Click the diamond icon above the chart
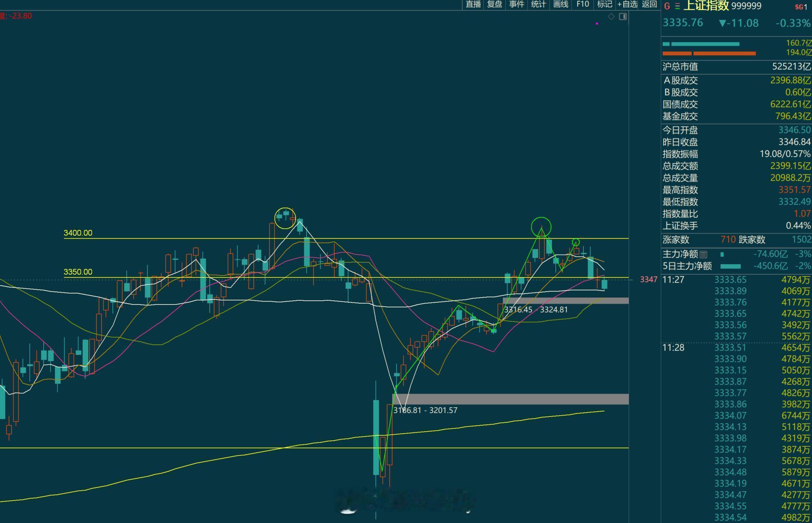This screenshot has height=523, width=812. pyautogui.click(x=611, y=16)
